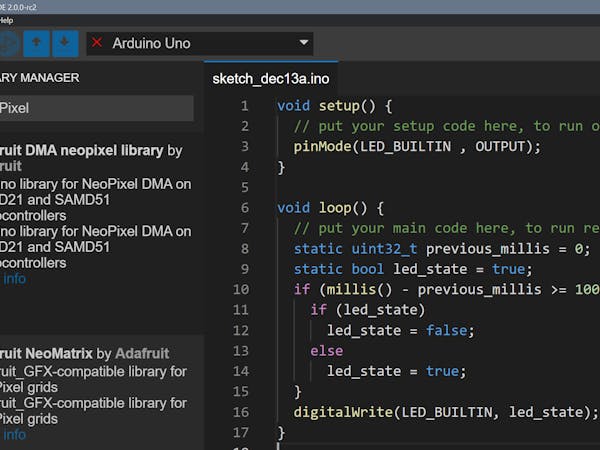This screenshot has width=600, height=450.
Task: Switch to the sketch_dec13a.ino tab
Action: click(270, 78)
